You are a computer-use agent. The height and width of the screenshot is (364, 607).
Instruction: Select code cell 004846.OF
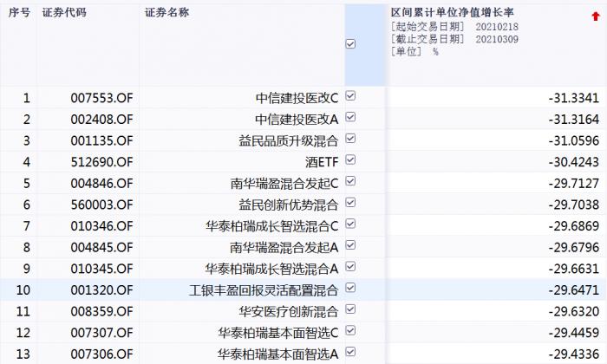click(101, 183)
